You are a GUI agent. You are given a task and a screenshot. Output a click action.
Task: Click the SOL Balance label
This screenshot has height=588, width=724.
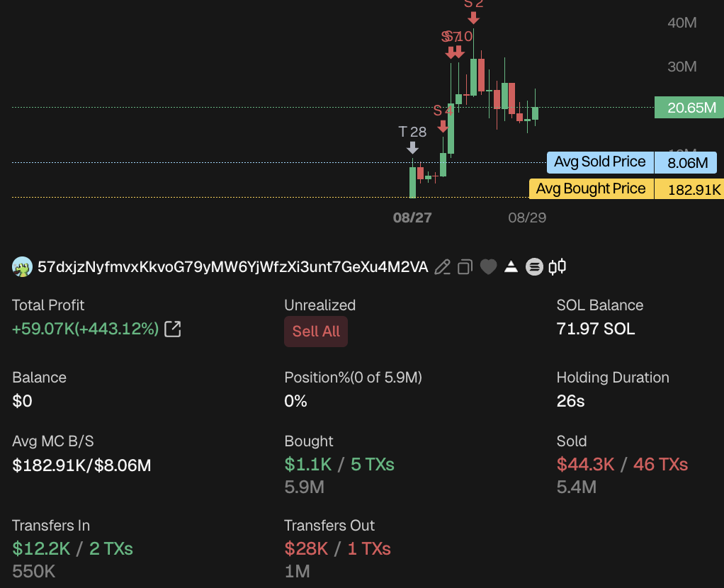point(600,305)
